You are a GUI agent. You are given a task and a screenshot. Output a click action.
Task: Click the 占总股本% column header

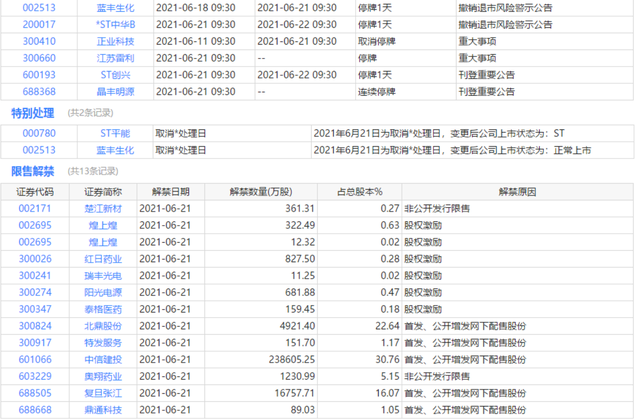[360, 192]
